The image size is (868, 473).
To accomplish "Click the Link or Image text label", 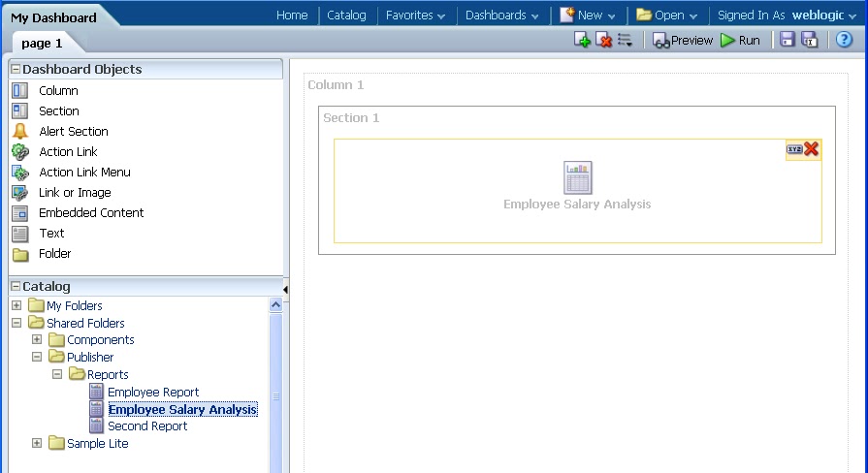I will point(75,193).
